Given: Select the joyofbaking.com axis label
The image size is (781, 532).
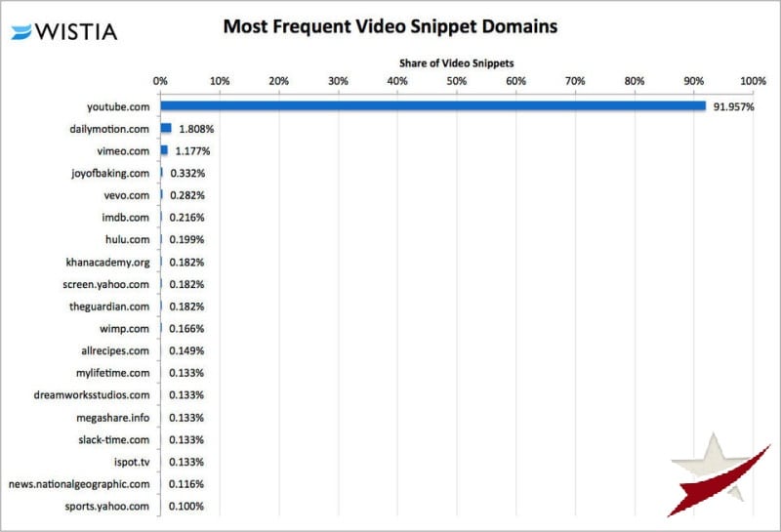Looking at the screenshot, I should [x=109, y=173].
